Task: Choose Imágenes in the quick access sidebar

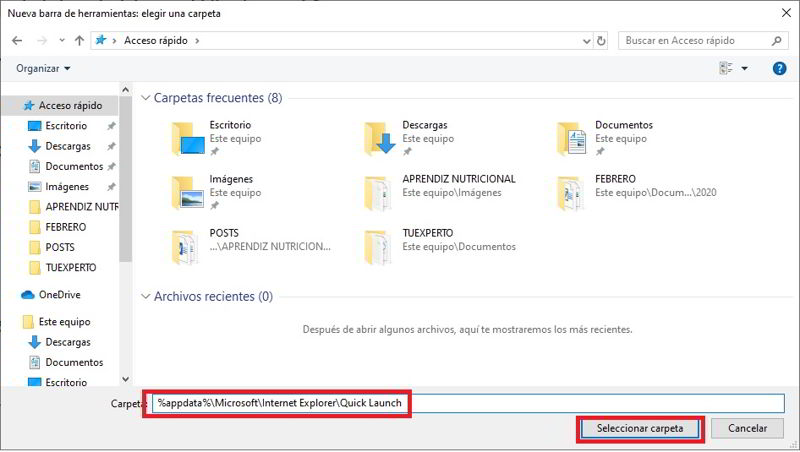Action: click(66, 186)
